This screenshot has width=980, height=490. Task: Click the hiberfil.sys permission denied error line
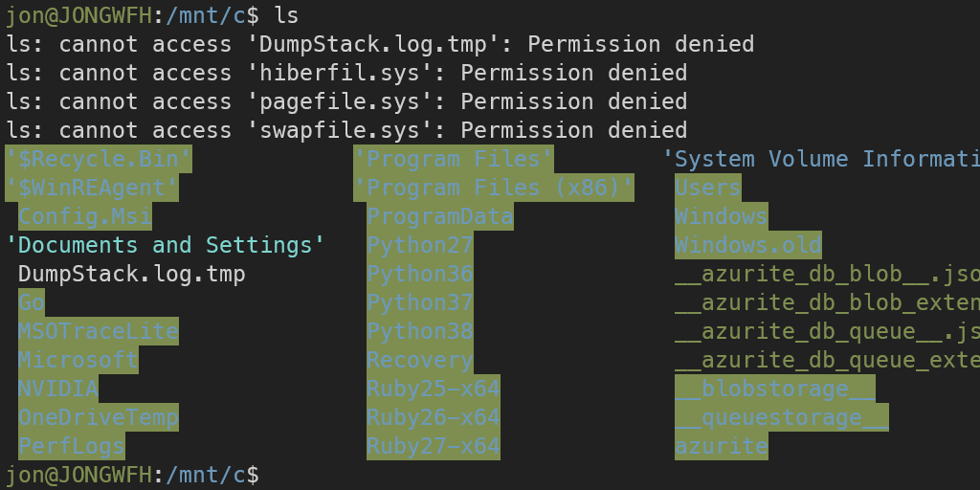tap(346, 73)
